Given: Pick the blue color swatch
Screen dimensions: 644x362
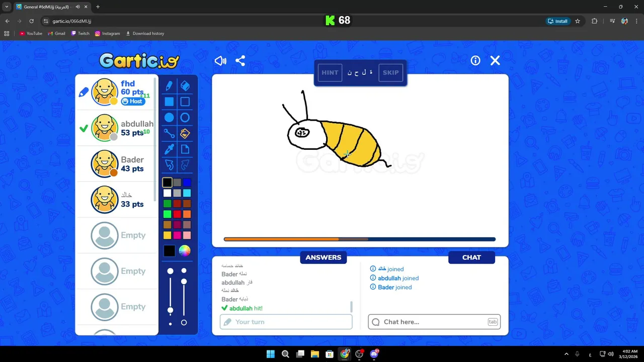Looking at the screenshot, I should click(187, 183).
